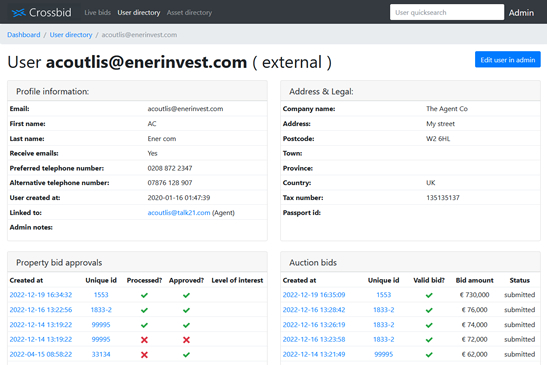Click red Processed cross for 2022-04-15 row

pos(144,355)
